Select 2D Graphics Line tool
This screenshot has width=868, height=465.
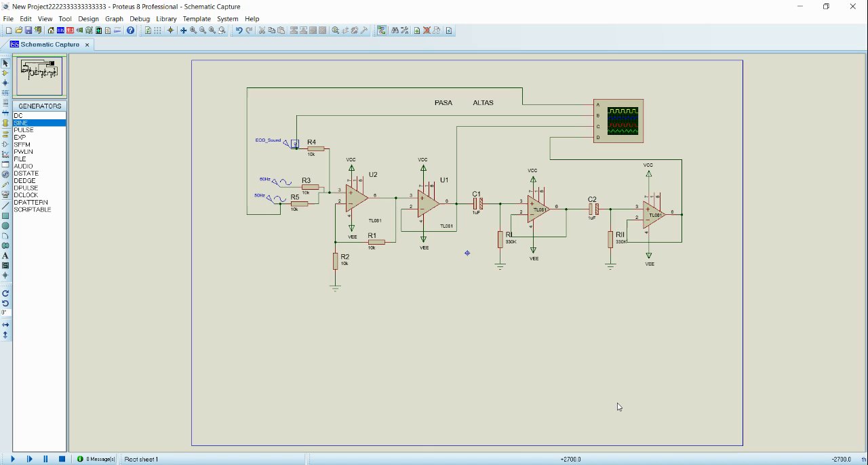coord(5,205)
